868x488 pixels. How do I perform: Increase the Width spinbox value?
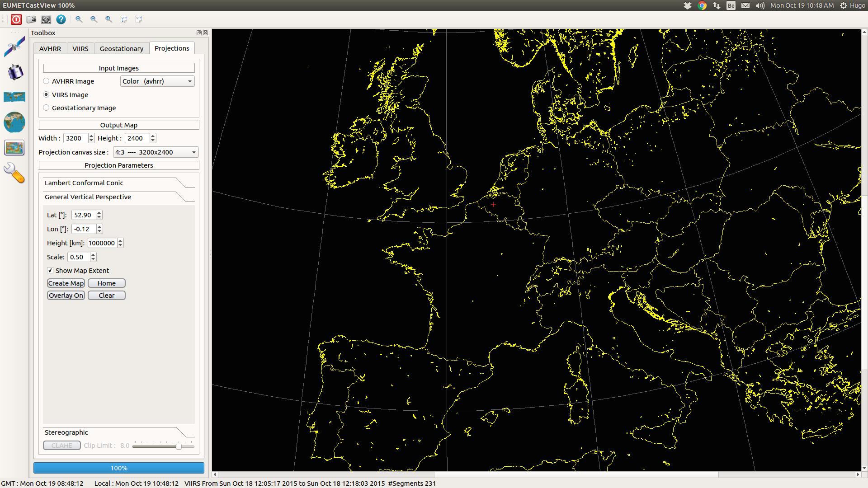(x=91, y=136)
